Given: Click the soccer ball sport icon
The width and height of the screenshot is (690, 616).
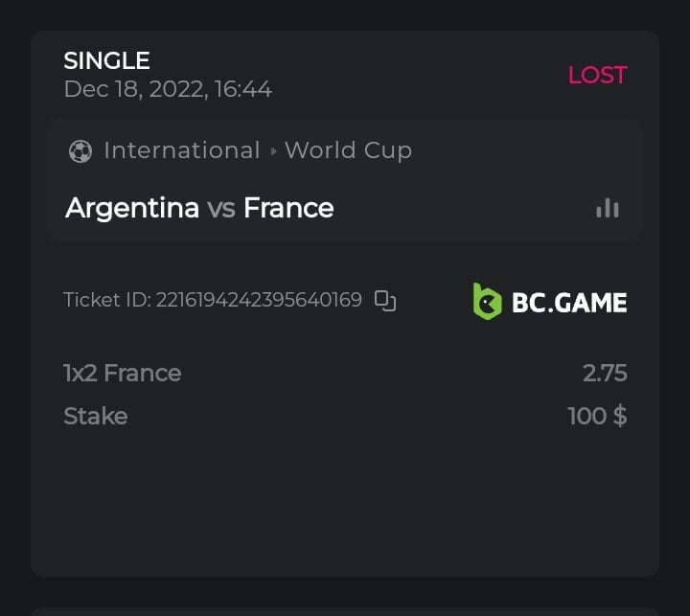Looking at the screenshot, I should pos(80,151).
